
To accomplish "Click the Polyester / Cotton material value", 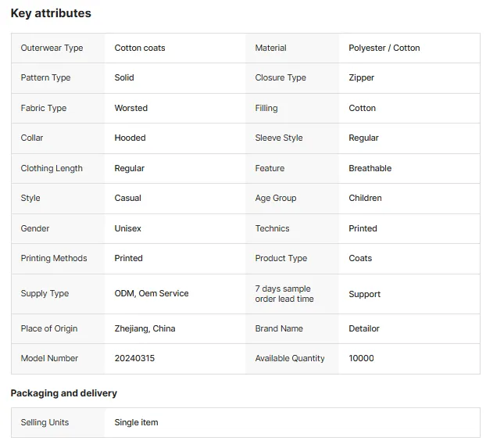I will (384, 48).
